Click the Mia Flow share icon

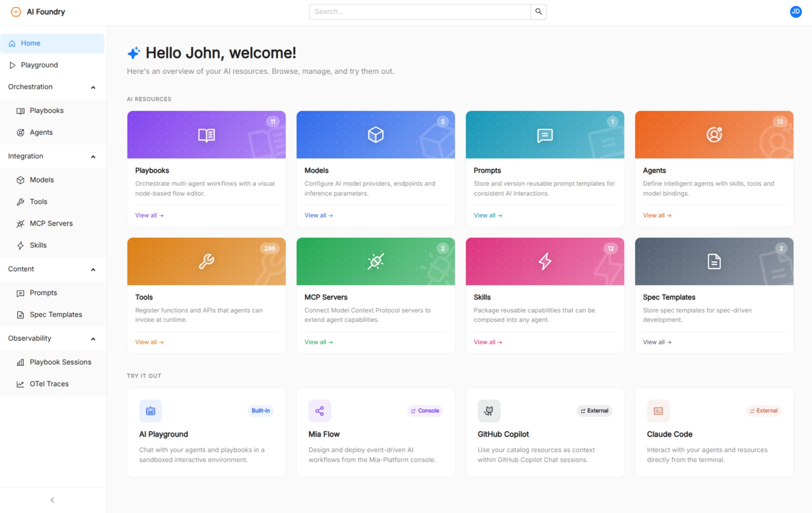320,410
